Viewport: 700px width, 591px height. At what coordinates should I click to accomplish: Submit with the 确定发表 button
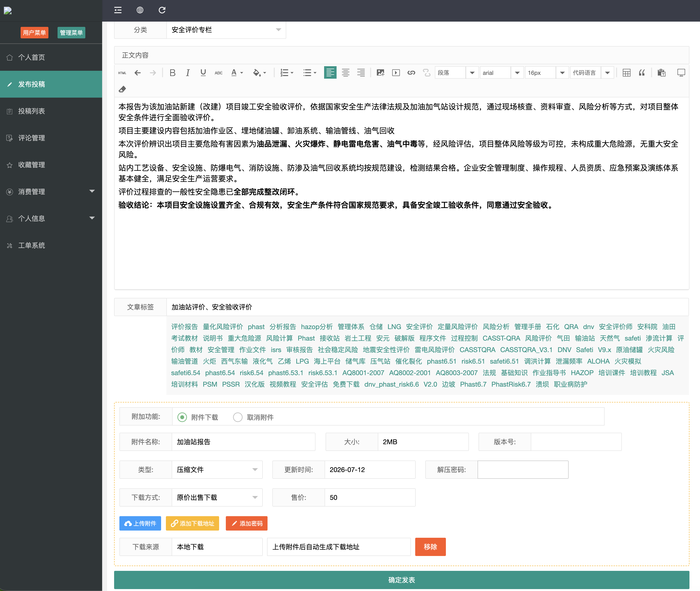pos(402,580)
